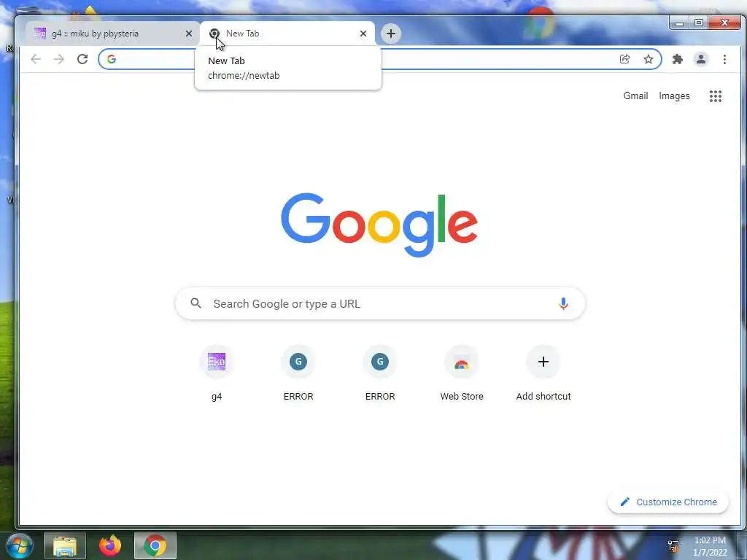Open the share-this-page icon in the address bar
Screen dimensions: 747x560
624,59
